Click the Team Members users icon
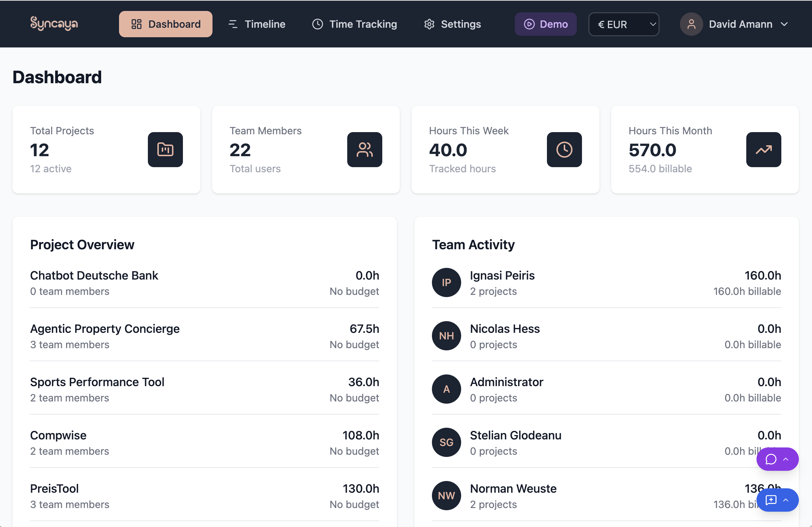The height and width of the screenshot is (527, 812). tap(364, 150)
